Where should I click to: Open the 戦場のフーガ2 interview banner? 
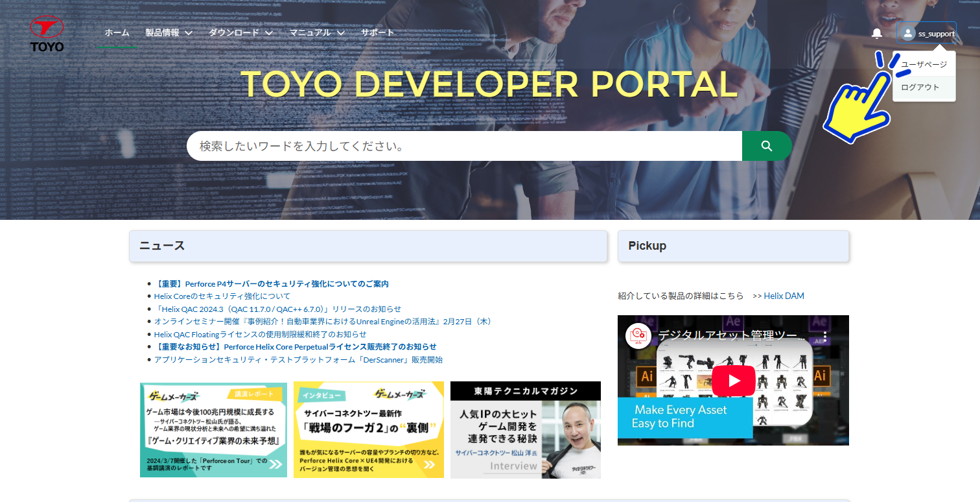369,429
